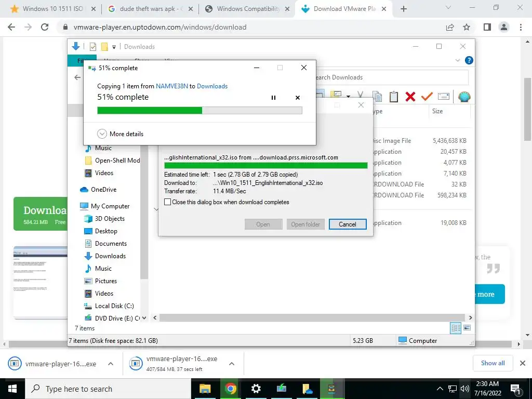Open a new Chrome tab
Viewport: 532px width, 399px height.
click(x=403, y=9)
